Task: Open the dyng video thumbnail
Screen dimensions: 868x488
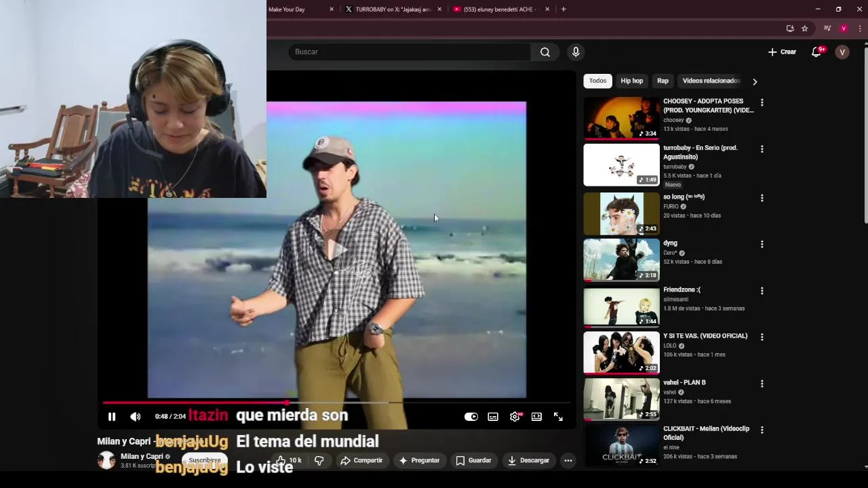Action: (x=621, y=260)
